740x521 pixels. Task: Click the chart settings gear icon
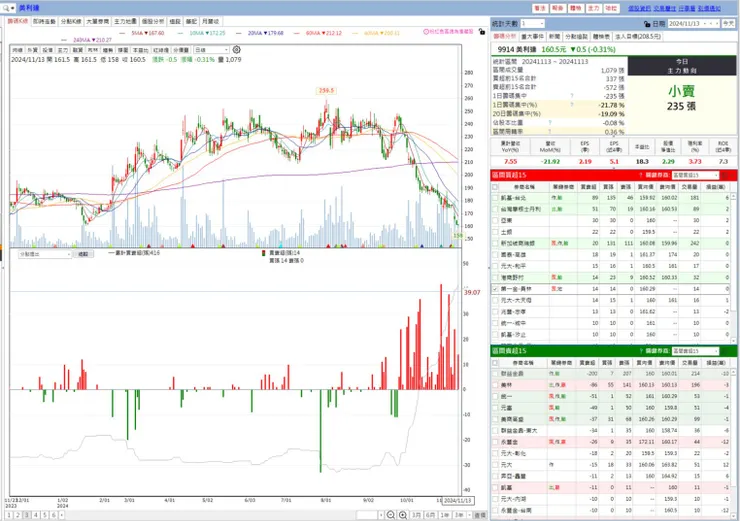[237, 50]
